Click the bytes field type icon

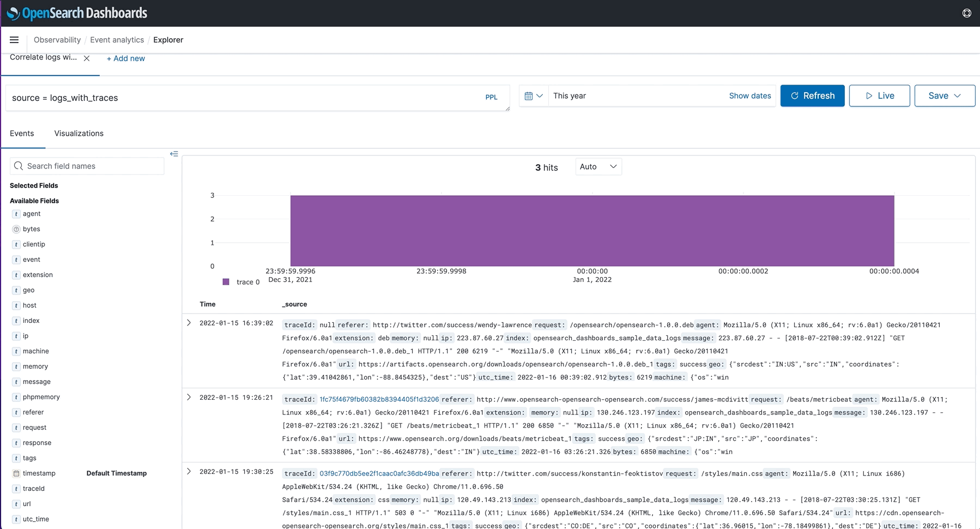coord(16,230)
